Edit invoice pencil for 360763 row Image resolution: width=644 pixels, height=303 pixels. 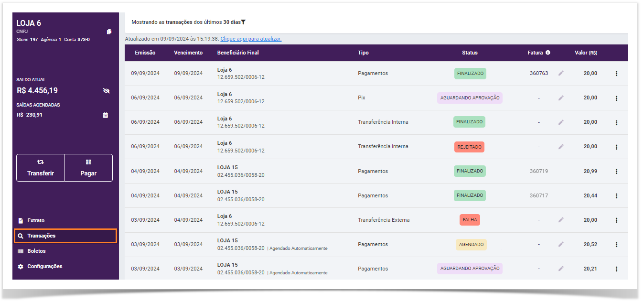point(561,73)
